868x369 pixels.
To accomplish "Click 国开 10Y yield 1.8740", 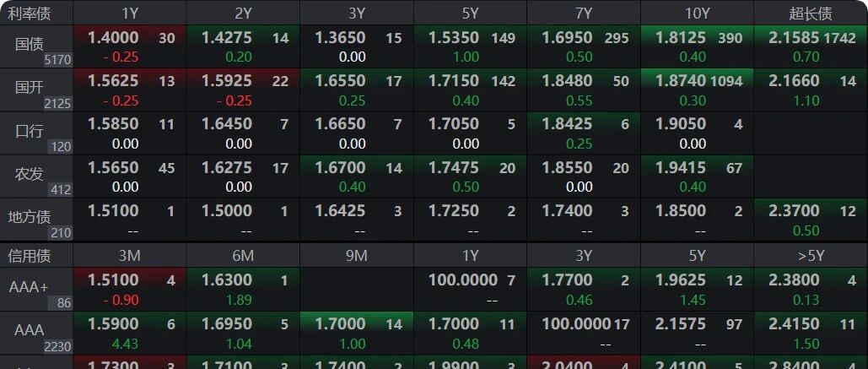I will click(681, 81).
